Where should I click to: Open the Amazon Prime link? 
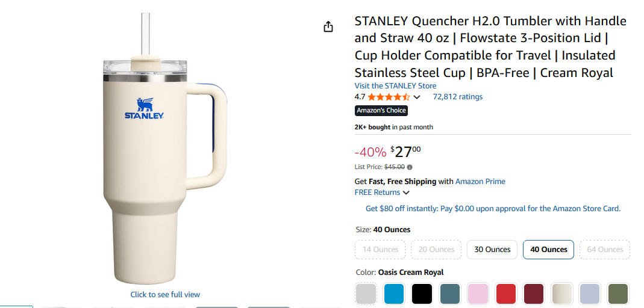tap(480, 182)
